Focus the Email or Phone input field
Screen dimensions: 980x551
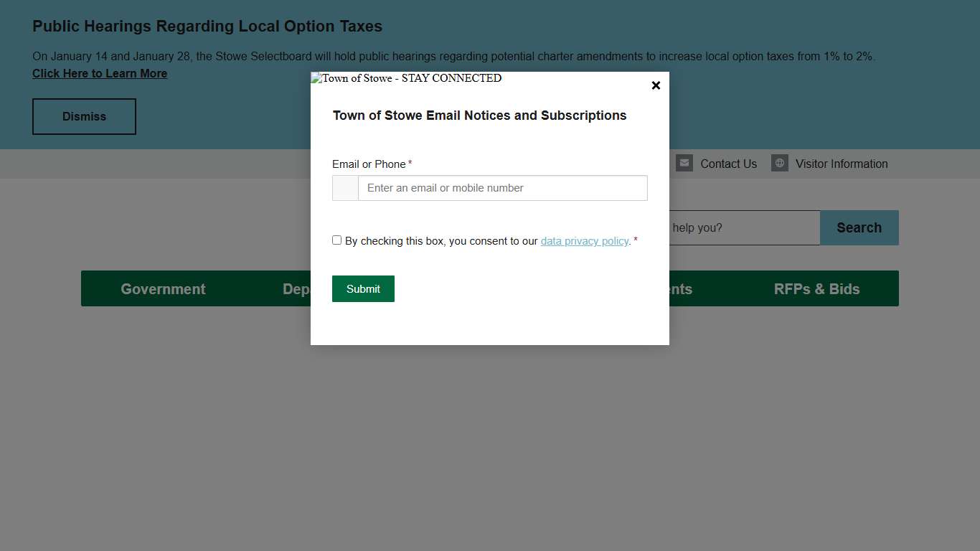click(502, 188)
